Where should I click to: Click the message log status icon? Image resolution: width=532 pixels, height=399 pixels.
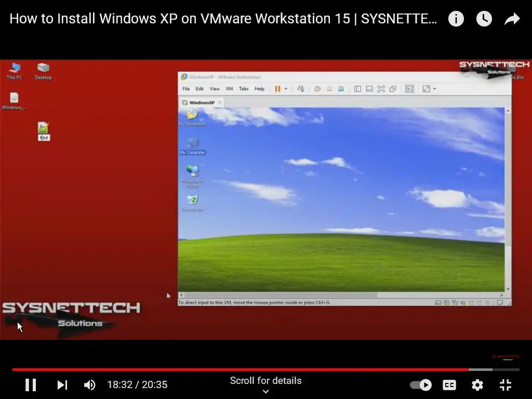click(500, 302)
